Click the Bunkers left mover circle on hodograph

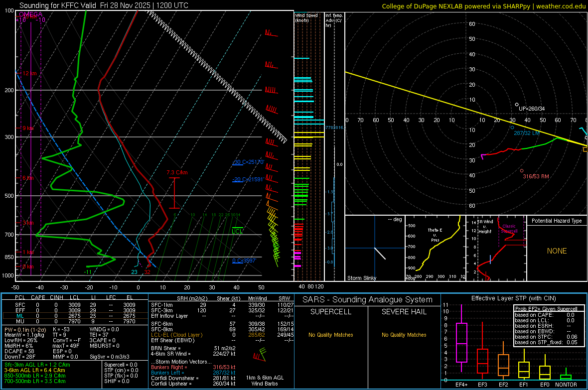coord(512,128)
